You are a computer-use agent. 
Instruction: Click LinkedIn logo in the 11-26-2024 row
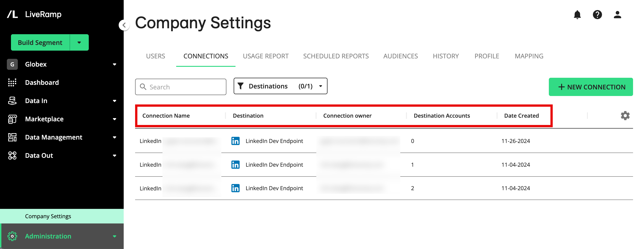click(x=235, y=141)
